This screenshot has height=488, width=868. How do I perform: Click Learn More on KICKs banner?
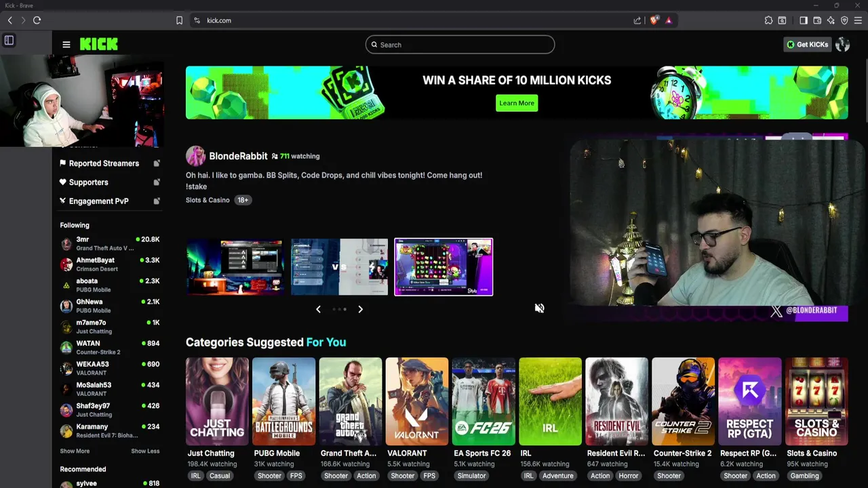click(x=517, y=103)
